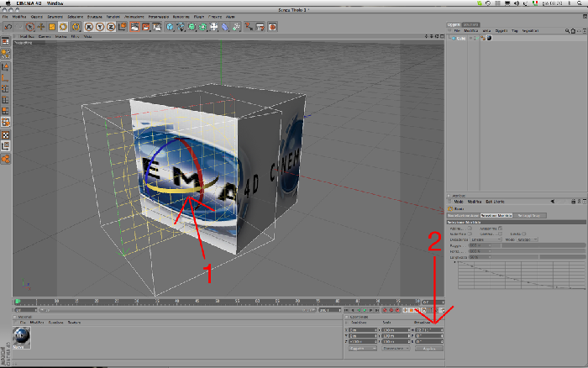Toggle the Superficie checkbox

pos(470,234)
